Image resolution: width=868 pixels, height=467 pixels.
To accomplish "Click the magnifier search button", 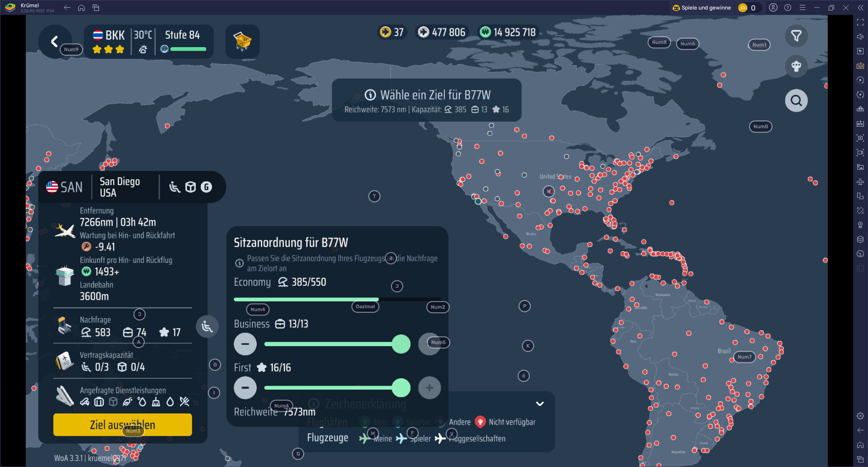I will click(x=796, y=100).
